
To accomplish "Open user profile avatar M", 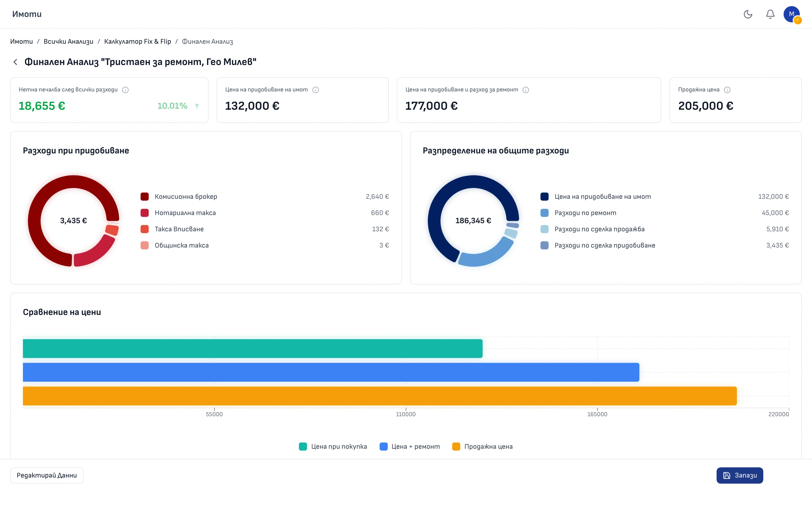I will [792, 14].
